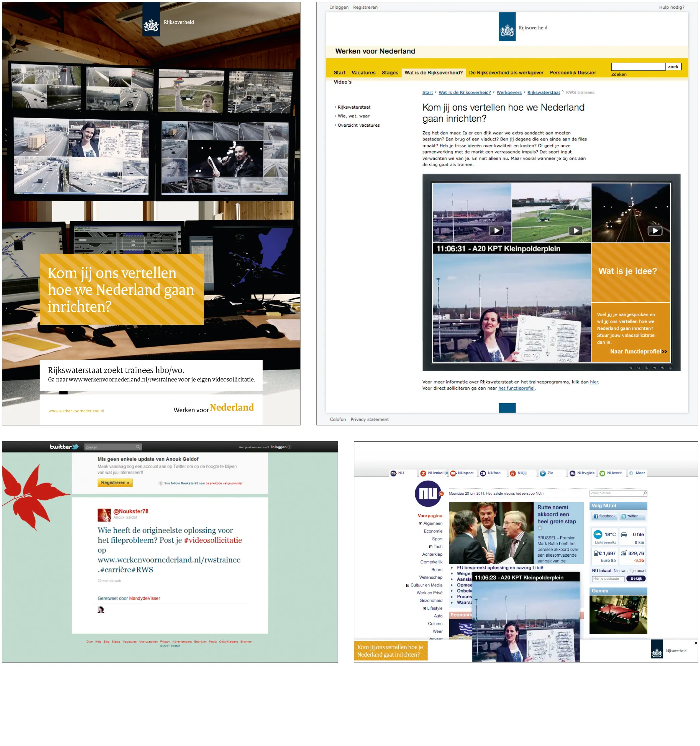Switch to the NUzakelijk tab
700x746 pixels.
(x=434, y=473)
